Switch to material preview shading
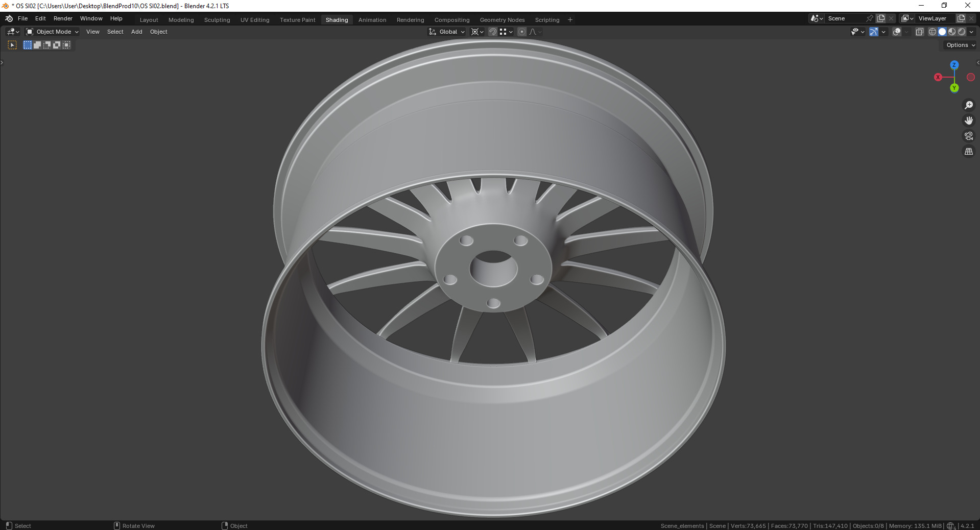The height and width of the screenshot is (530, 980). click(x=952, y=32)
